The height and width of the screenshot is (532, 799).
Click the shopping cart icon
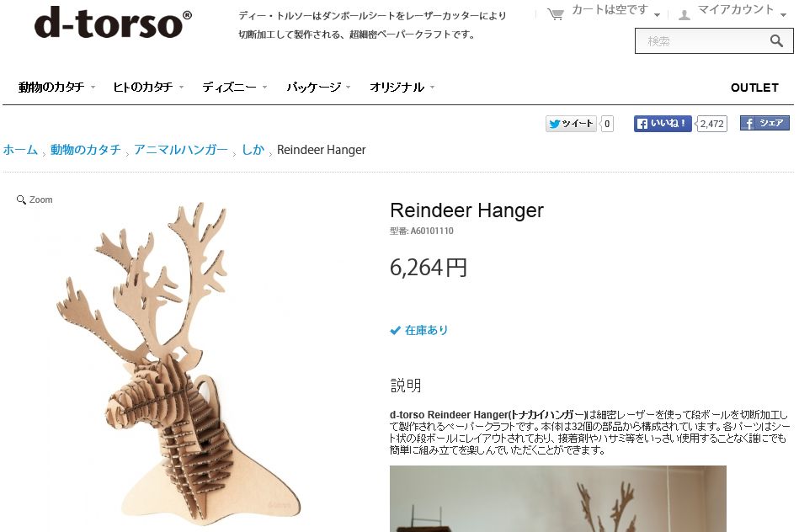[x=555, y=13]
